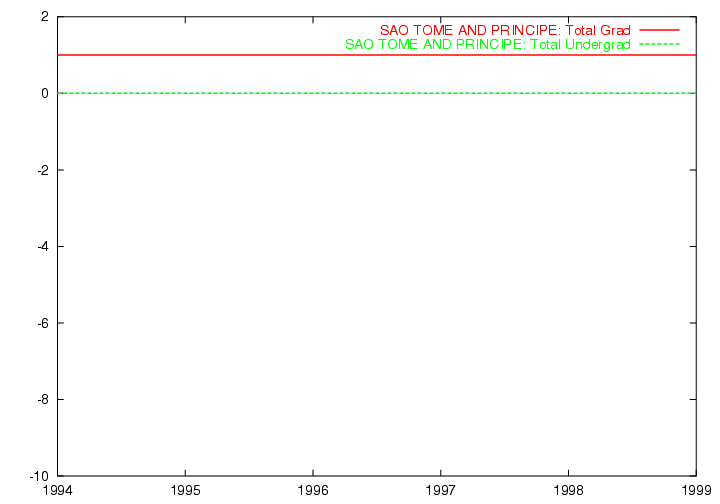
Task: Click the green dashed legend line sample
Action: point(659,45)
